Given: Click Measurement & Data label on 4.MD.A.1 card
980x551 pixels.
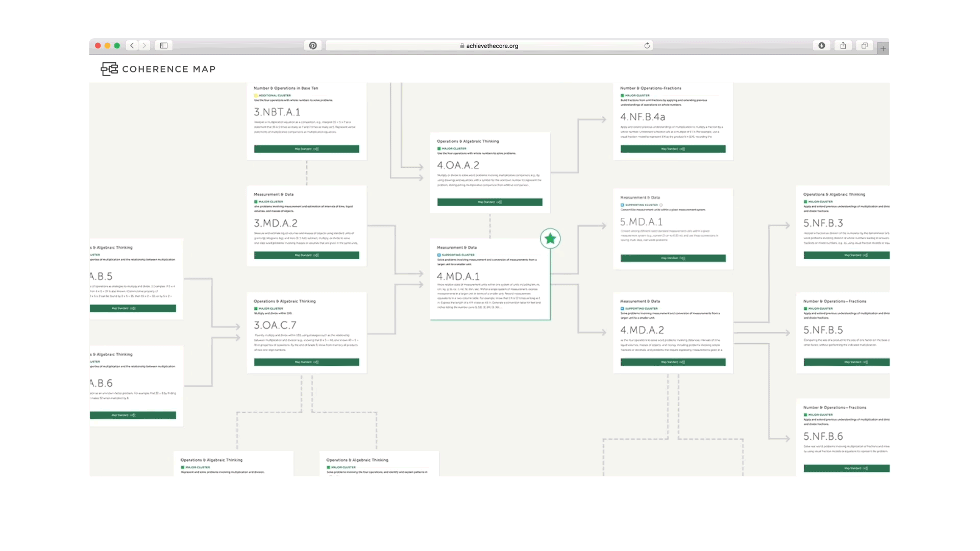Looking at the screenshot, I should (457, 247).
